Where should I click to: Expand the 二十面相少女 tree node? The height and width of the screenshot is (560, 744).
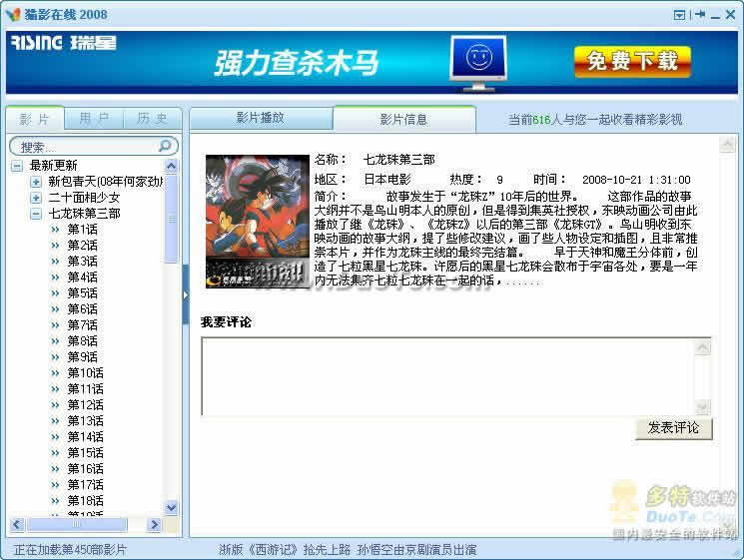click(x=36, y=198)
